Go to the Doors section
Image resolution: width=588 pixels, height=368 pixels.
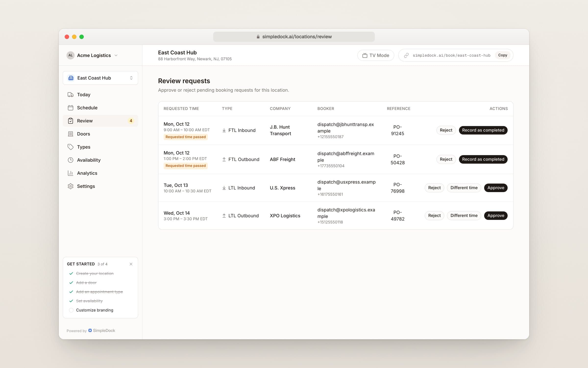[x=100, y=134]
